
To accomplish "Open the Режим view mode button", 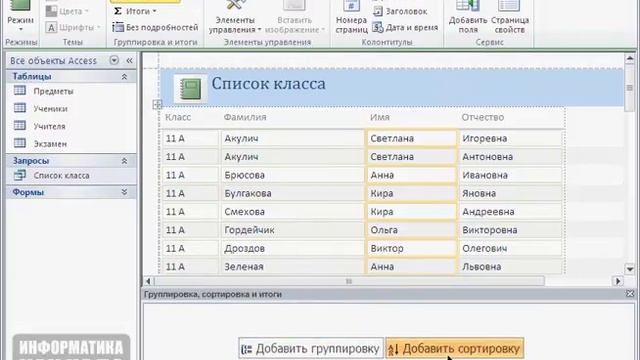I will click(x=20, y=16).
